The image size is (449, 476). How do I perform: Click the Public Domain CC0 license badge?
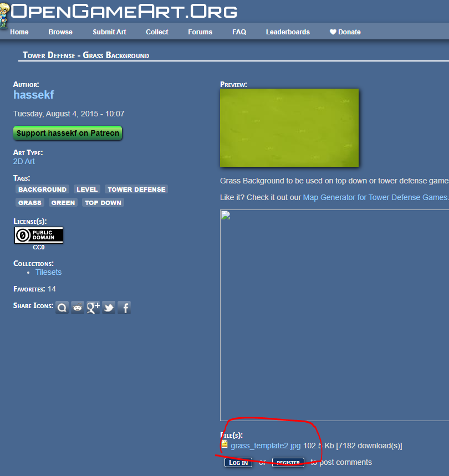pos(38,236)
